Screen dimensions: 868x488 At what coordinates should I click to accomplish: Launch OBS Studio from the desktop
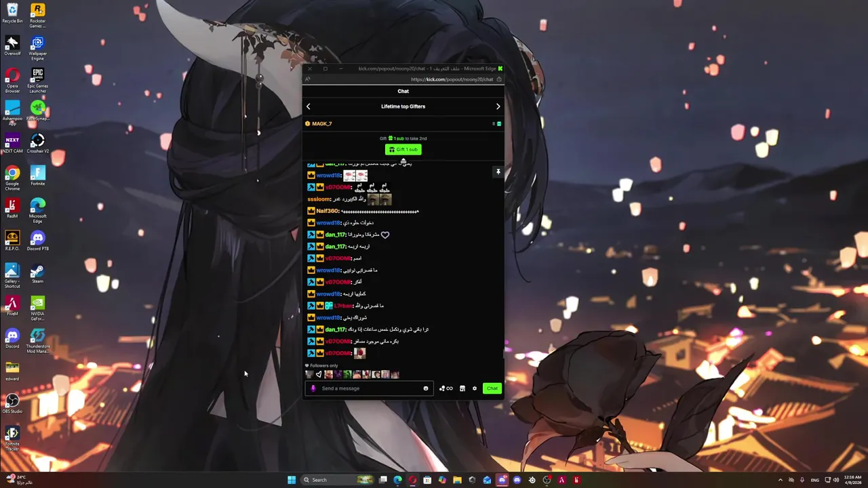[12, 404]
